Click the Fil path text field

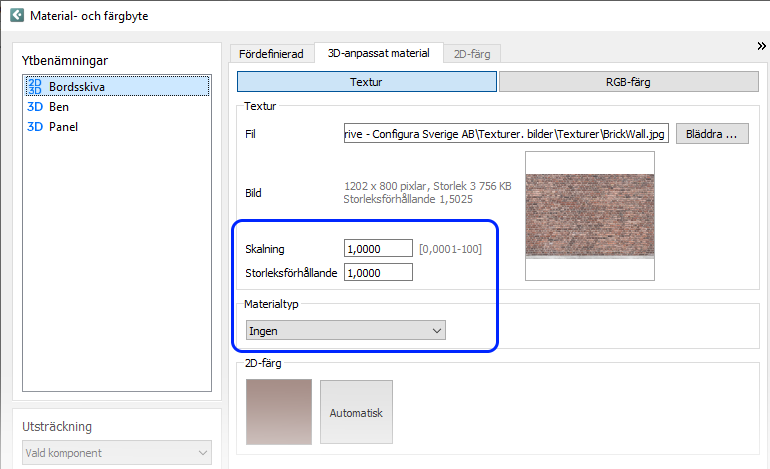pos(505,134)
